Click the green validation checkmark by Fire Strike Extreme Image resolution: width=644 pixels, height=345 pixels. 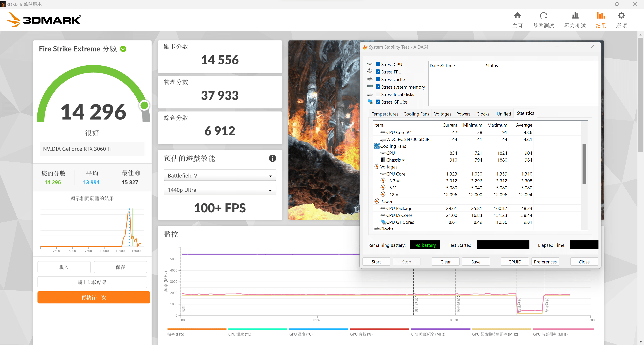tap(123, 49)
